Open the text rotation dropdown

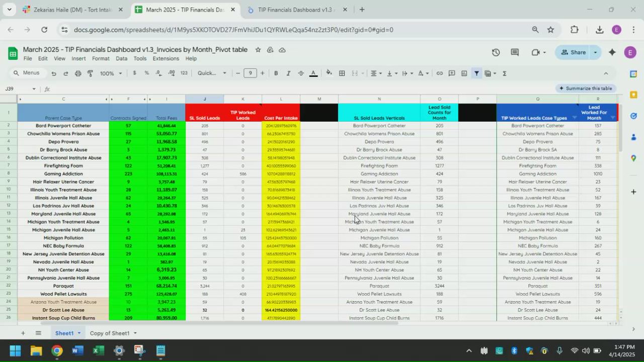pos(423,73)
